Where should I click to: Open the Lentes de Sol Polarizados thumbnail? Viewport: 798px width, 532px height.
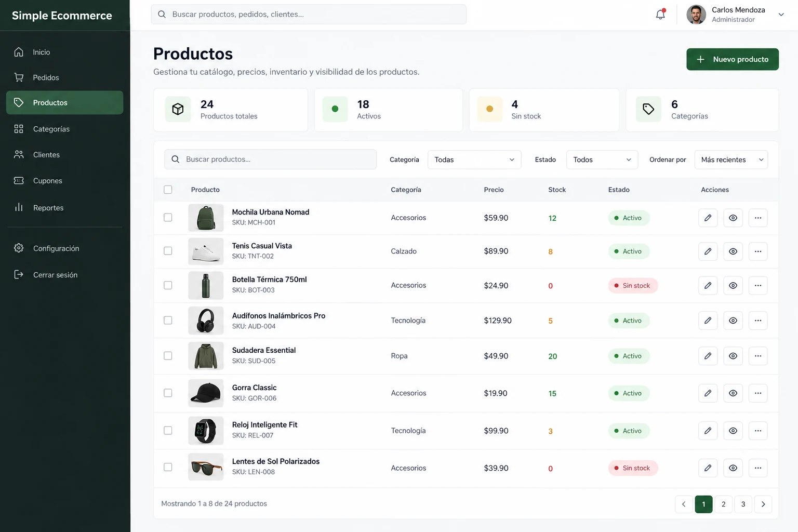tap(206, 467)
